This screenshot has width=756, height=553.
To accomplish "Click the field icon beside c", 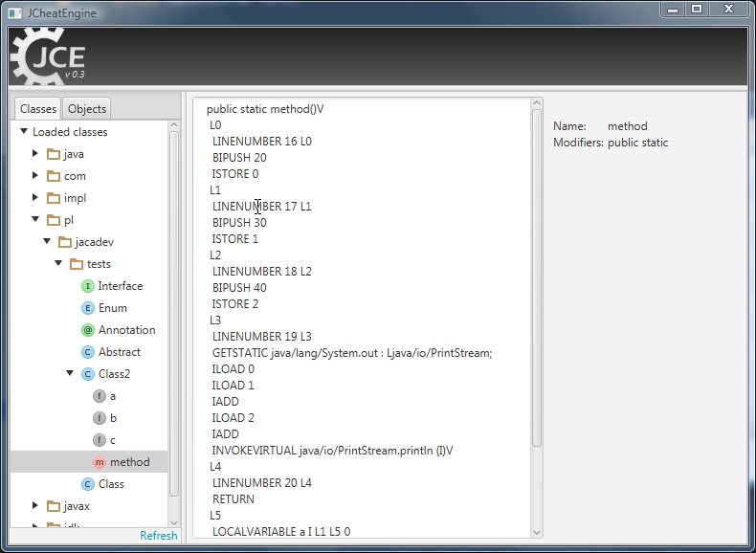I will 100,440.
